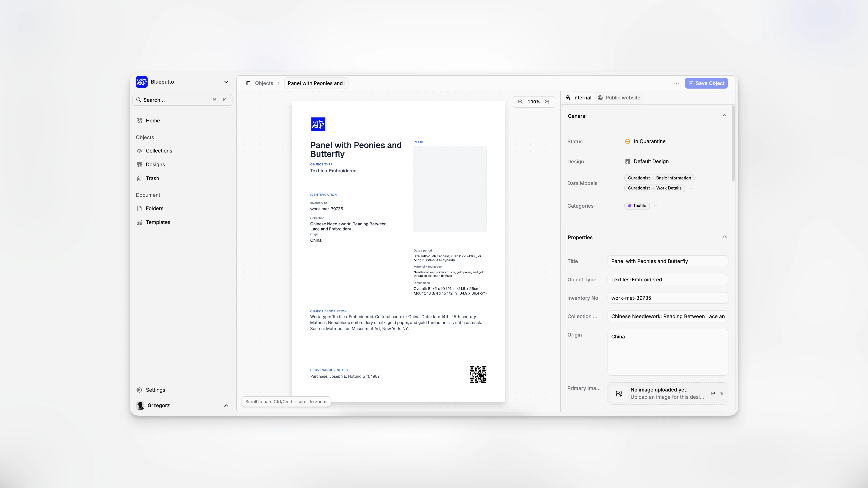Select the document title Panel with Peonies and Butterfly
868x488 pixels.
356,150
